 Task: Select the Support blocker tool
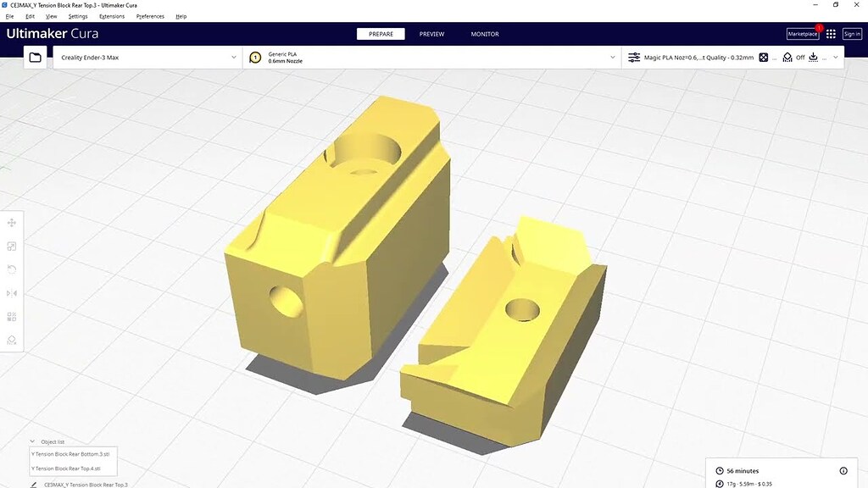[12, 339]
